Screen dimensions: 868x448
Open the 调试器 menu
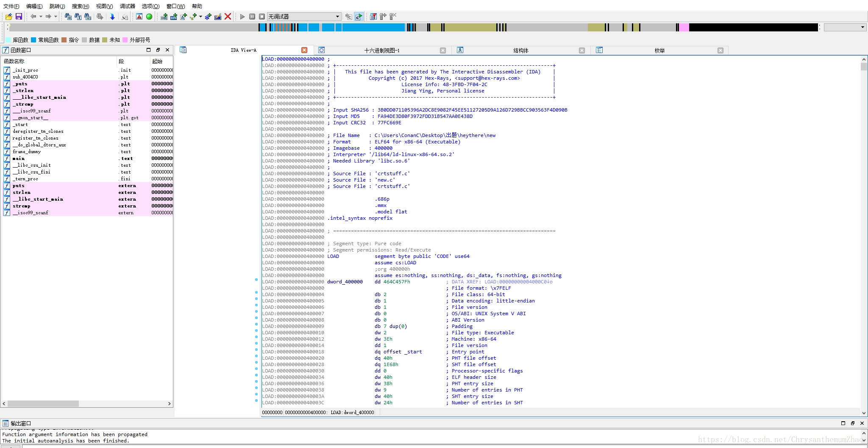coord(128,6)
